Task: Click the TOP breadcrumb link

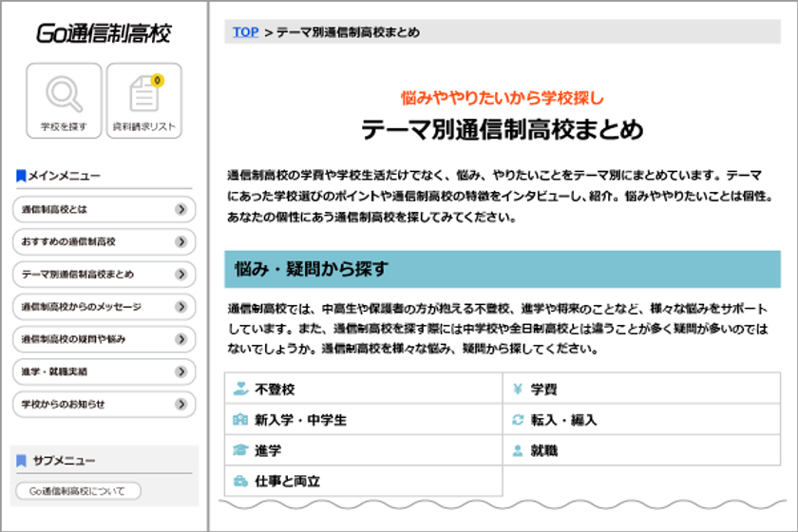Action: tap(245, 32)
